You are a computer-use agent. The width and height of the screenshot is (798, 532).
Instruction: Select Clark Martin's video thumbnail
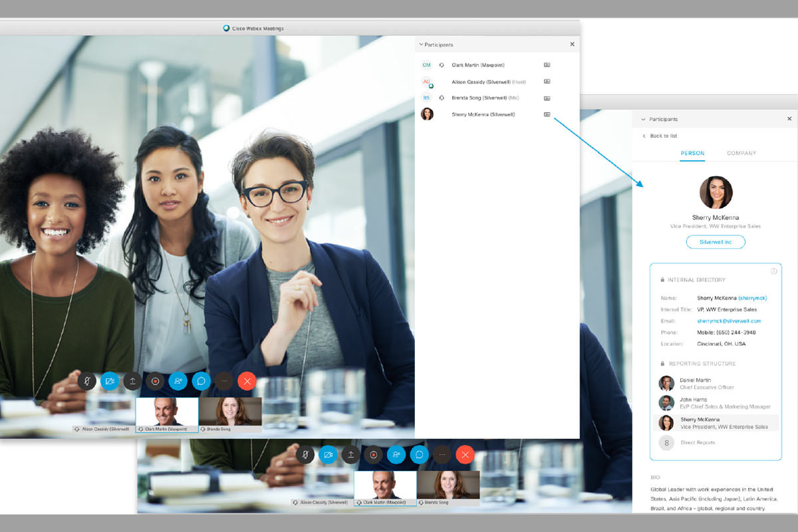pos(167,414)
